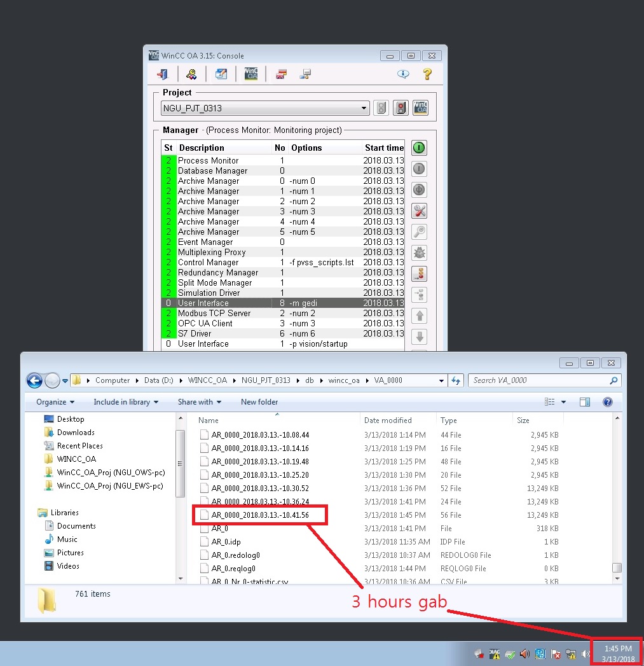This screenshot has width=644, height=666.
Task: Click the yellow question mark help icon
Action: pyautogui.click(x=427, y=74)
